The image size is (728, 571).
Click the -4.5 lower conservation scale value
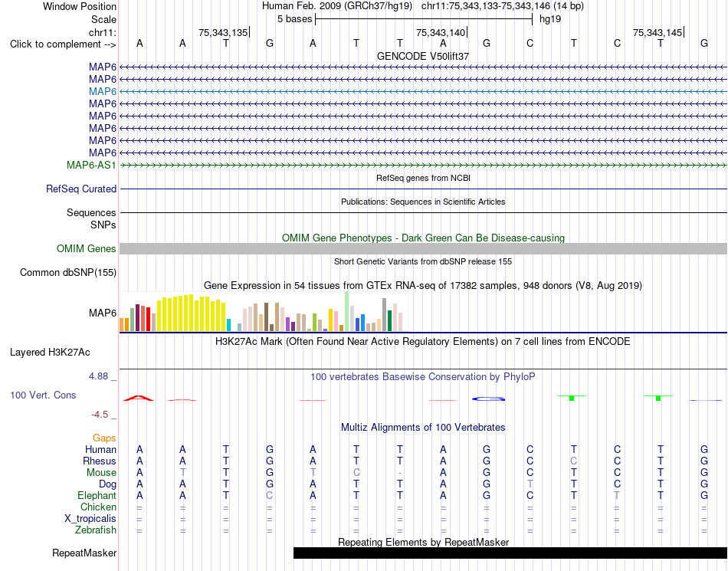[100, 414]
